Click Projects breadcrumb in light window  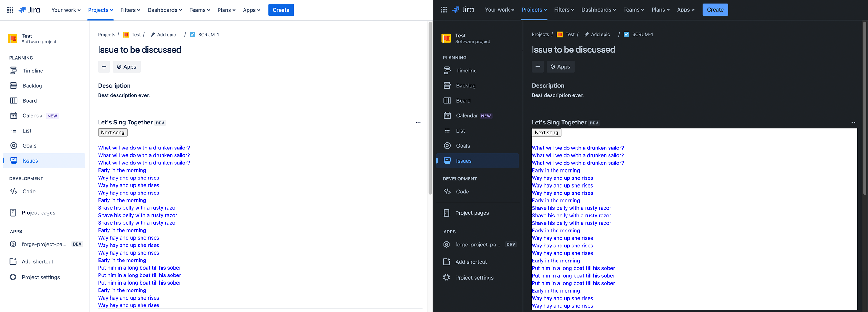tap(107, 35)
